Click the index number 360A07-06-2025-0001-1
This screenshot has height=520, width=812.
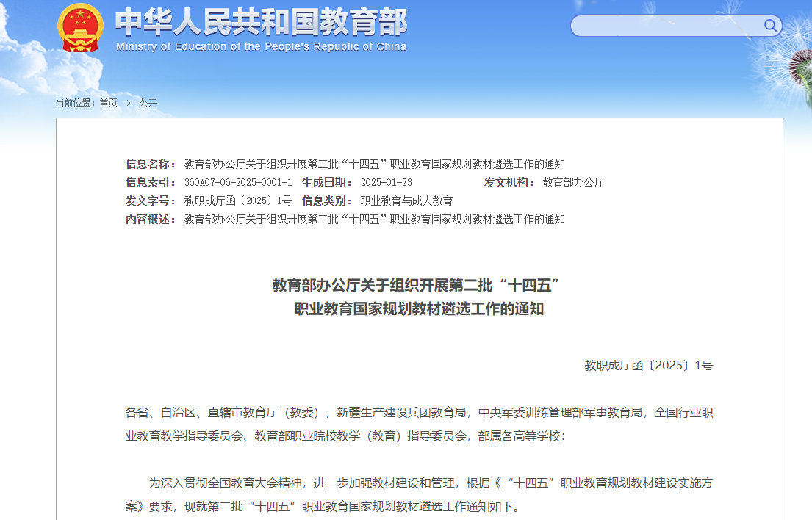[x=238, y=182]
